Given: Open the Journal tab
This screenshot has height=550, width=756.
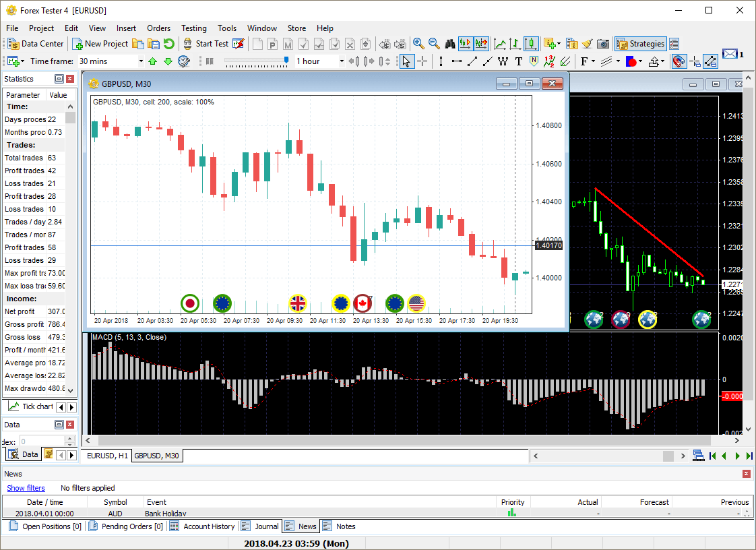Looking at the screenshot, I should (x=260, y=526).
